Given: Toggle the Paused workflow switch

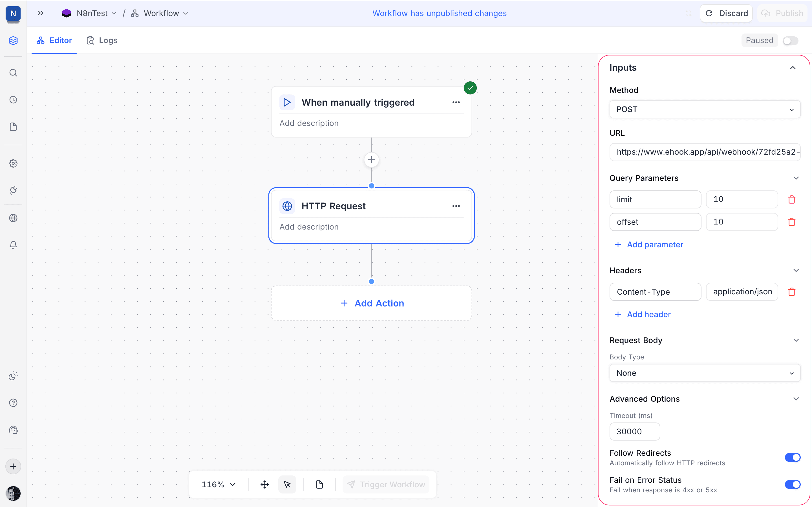Looking at the screenshot, I should click(790, 40).
